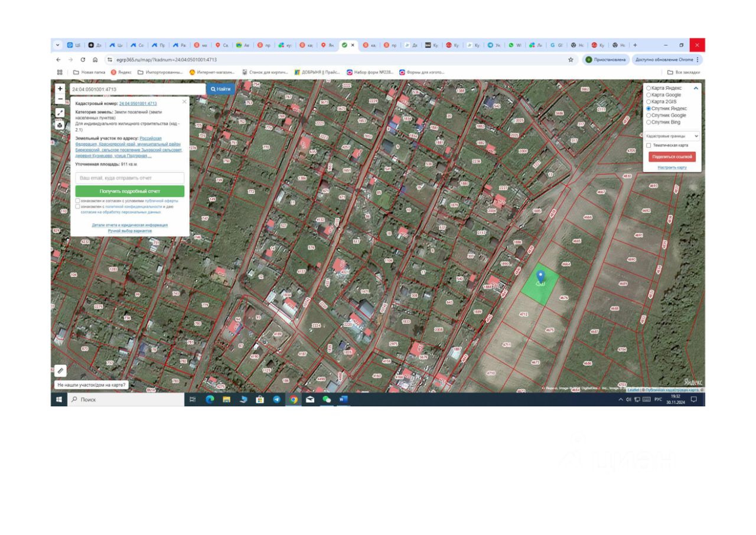
Task: Open Яндекс bookmark
Action: (121, 72)
